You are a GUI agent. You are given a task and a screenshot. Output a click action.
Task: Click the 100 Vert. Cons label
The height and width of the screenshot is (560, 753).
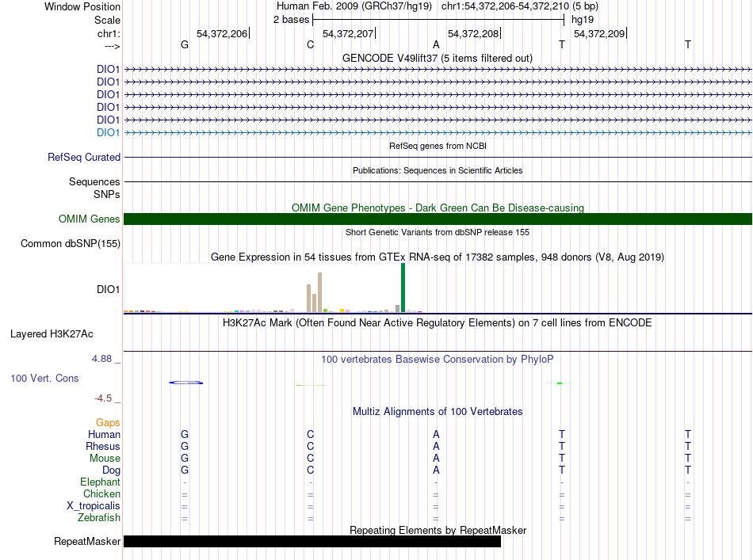point(44,378)
